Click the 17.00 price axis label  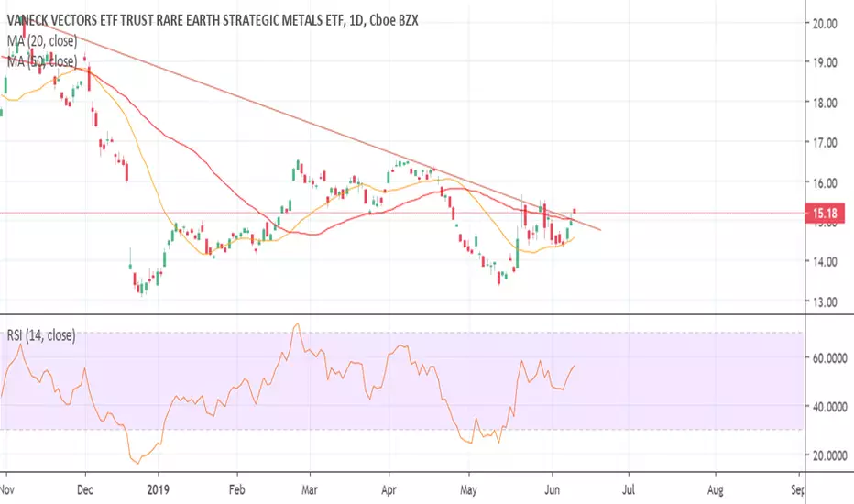click(x=825, y=143)
